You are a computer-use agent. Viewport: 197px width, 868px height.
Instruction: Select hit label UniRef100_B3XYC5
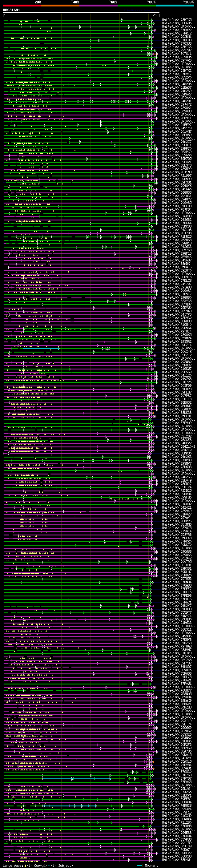click(177, 301)
